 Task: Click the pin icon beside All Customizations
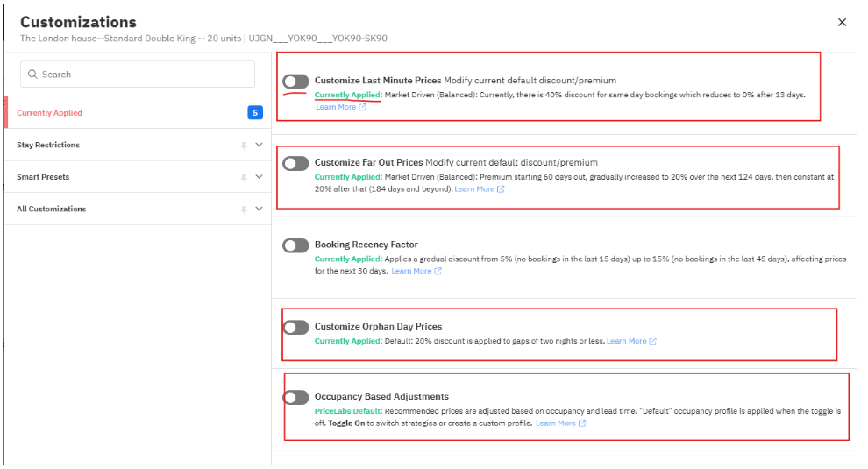point(244,210)
